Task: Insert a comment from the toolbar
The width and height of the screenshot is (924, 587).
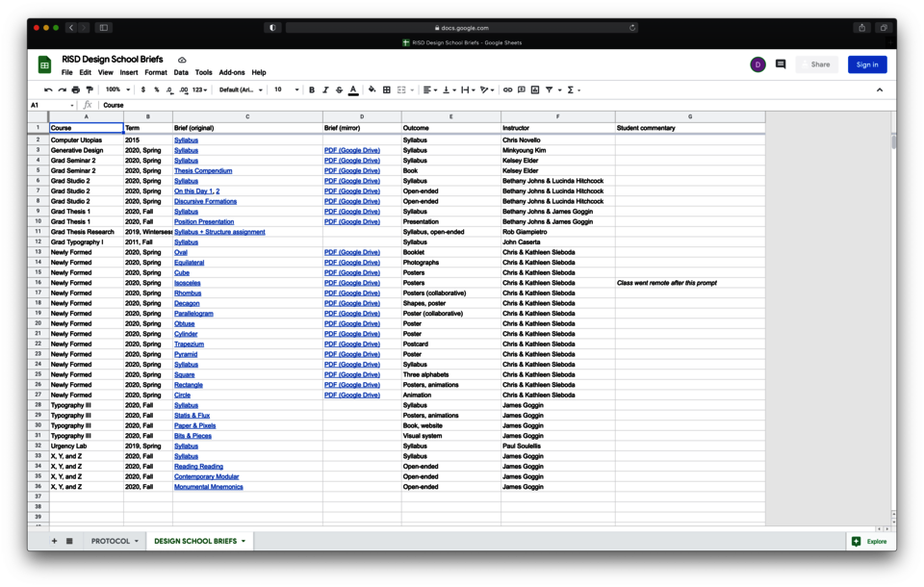Action: pyautogui.click(x=522, y=89)
